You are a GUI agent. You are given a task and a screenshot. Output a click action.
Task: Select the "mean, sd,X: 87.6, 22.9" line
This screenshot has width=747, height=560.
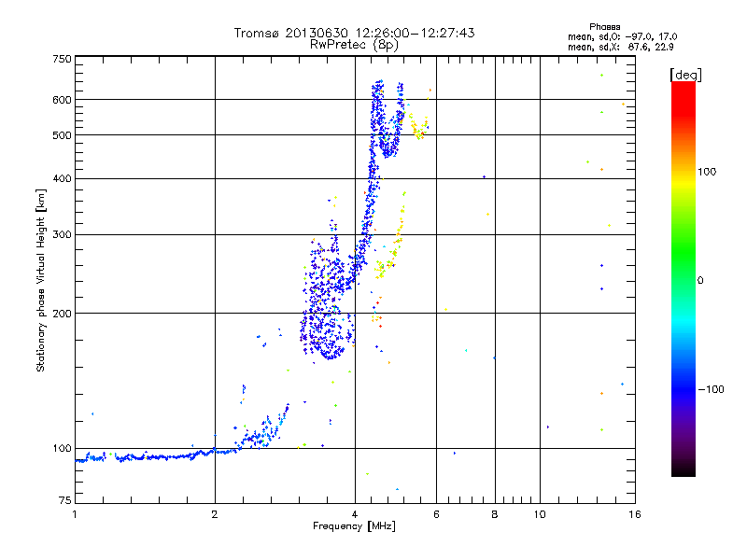[620, 47]
